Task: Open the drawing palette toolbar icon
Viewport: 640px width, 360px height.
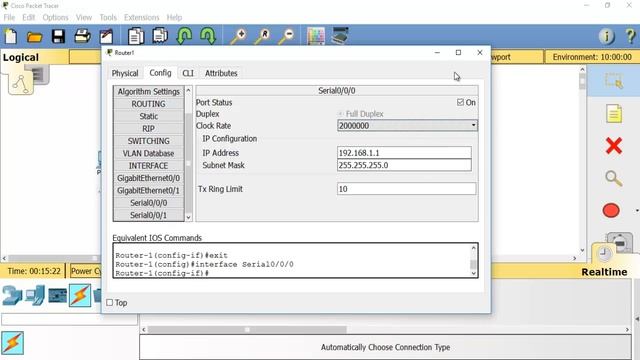Action: (x=316, y=36)
